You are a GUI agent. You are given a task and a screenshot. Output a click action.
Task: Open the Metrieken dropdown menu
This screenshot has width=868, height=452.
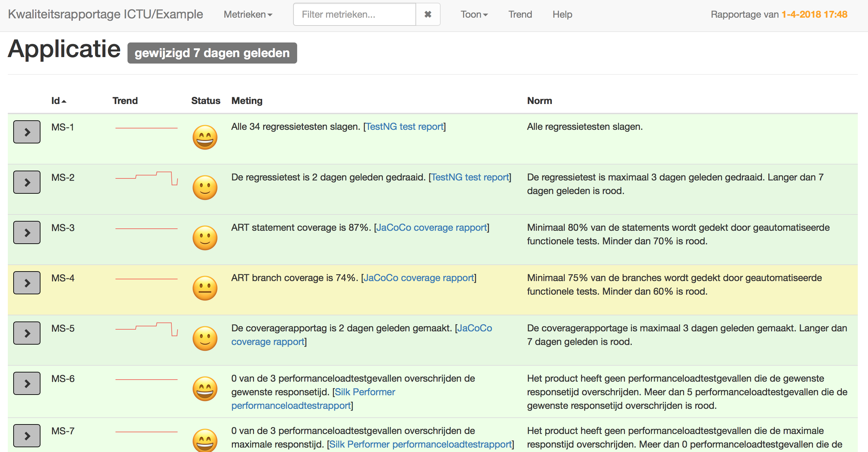coord(248,14)
